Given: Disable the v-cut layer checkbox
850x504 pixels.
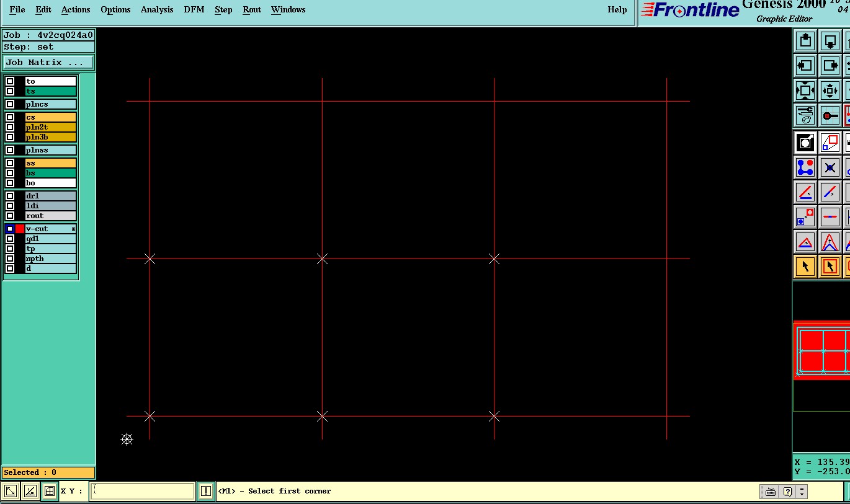Looking at the screenshot, I should [x=10, y=229].
